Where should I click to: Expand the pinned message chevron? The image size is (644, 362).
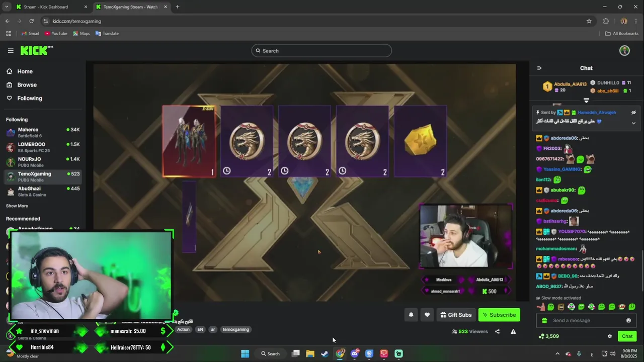pyautogui.click(x=633, y=123)
